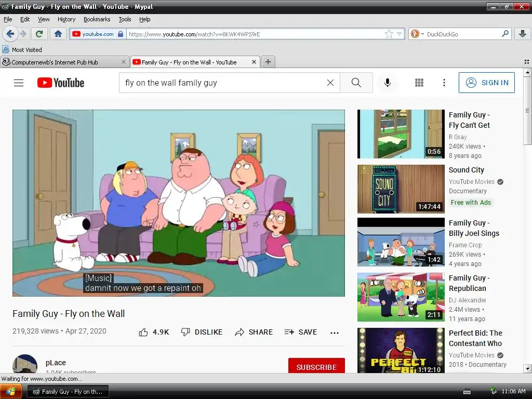Open the Perfect Bid documentary title

point(475,338)
